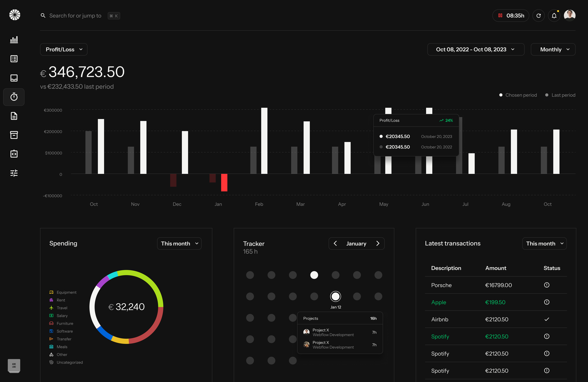Open the bar chart overview in the sidebar
This screenshot has height=382, width=588.
pos(14,40)
